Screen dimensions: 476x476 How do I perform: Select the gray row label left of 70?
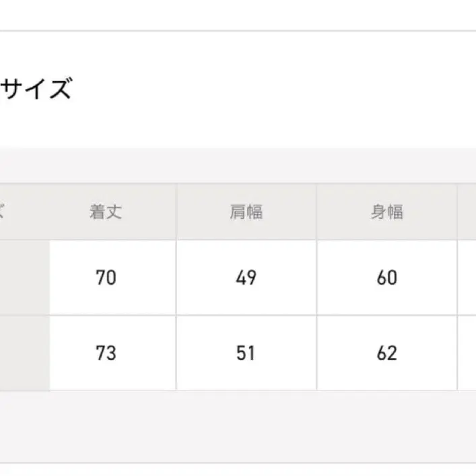point(24,277)
